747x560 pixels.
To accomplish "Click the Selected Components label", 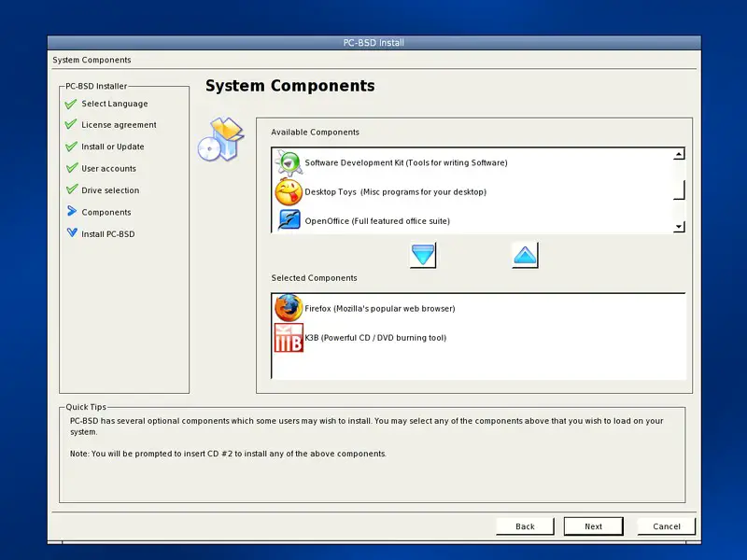I will (314, 277).
